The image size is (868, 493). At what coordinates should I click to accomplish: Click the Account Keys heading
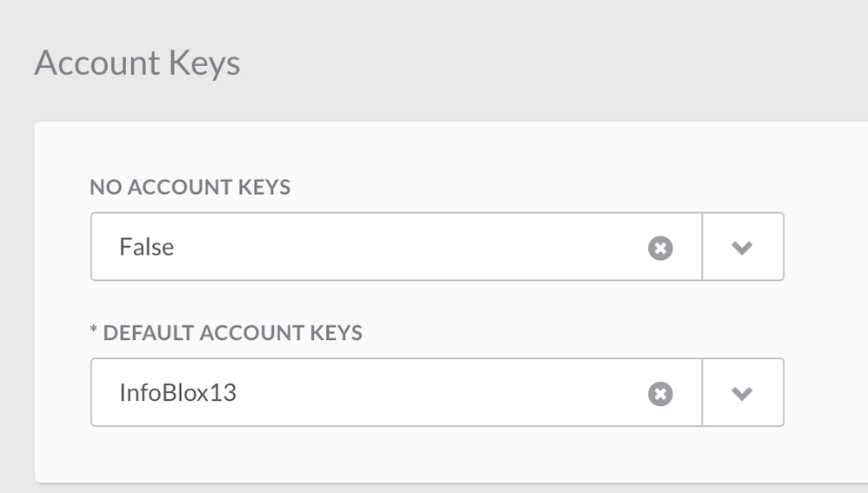pyautogui.click(x=137, y=63)
